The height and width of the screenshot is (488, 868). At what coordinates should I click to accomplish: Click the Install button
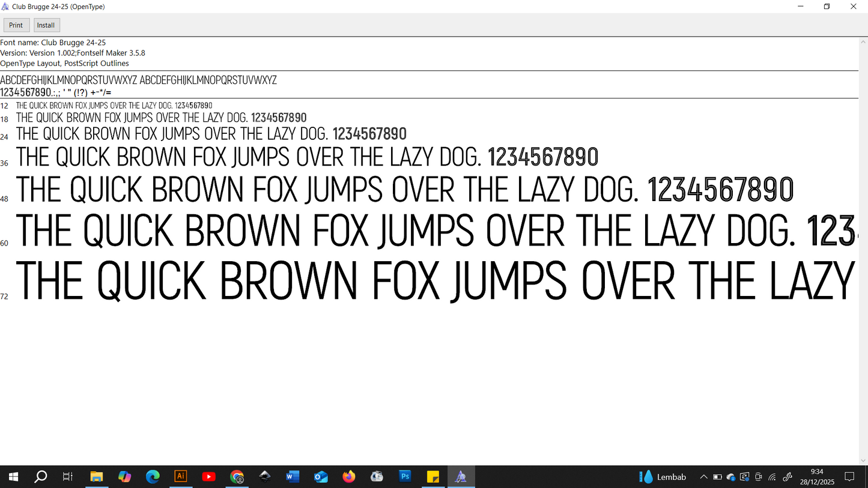pos(46,25)
